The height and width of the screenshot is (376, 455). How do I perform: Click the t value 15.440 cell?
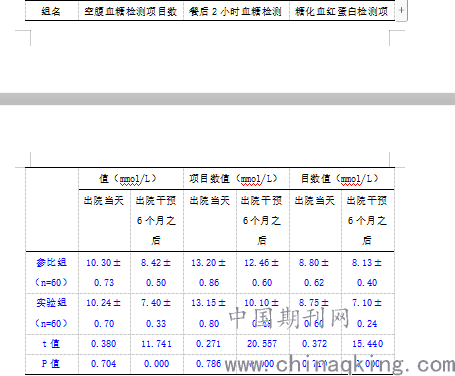368,344
